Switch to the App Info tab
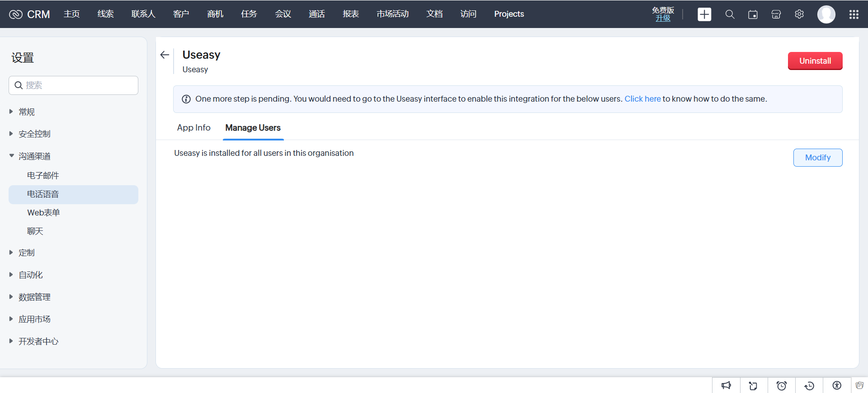This screenshot has height=393, width=868. click(x=193, y=128)
